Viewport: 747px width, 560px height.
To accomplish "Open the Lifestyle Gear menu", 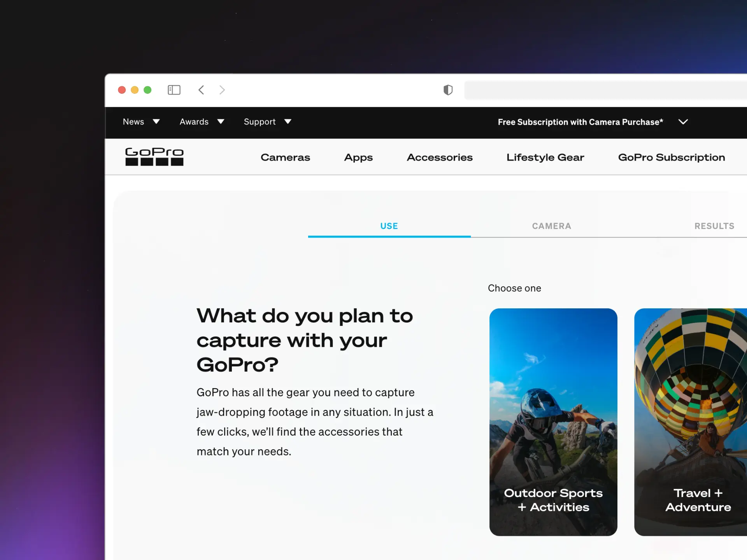I will tap(545, 157).
